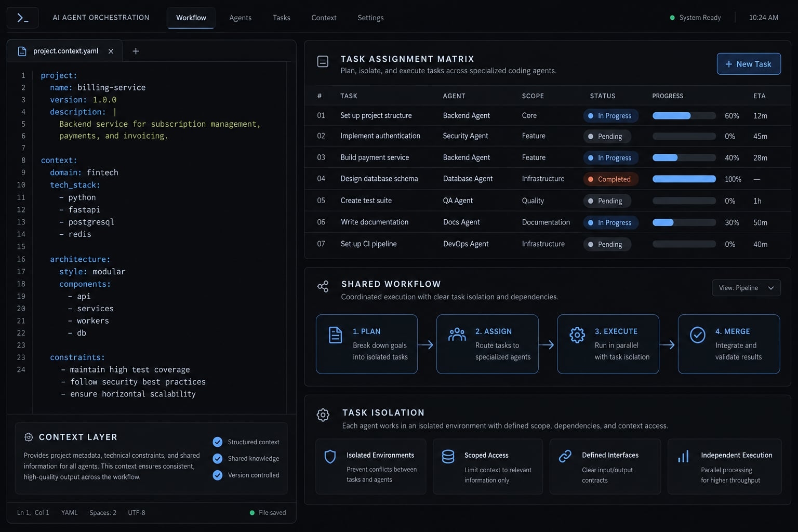
Task: Click the file icon on project.context.yaml tab
Action: pos(22,51)
